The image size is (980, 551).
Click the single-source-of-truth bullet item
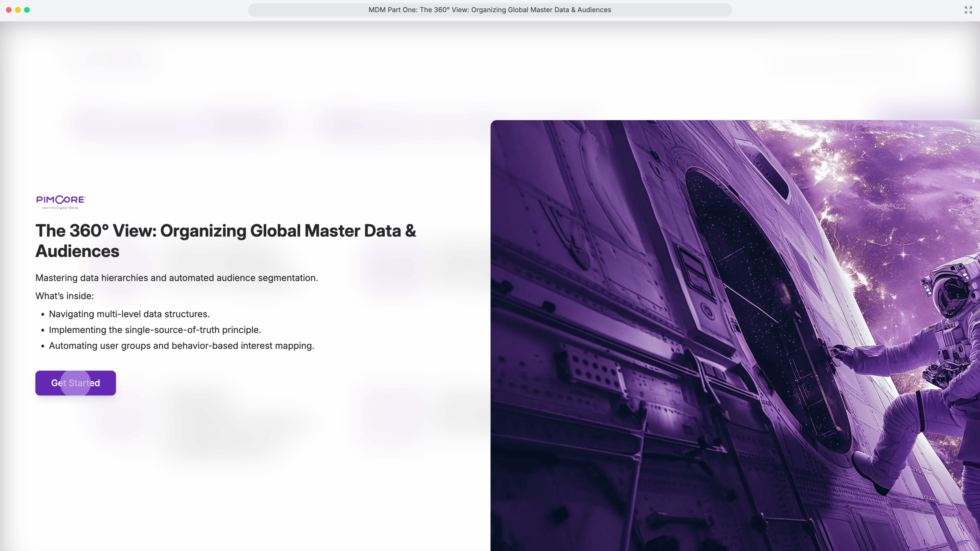pyautogui.click(x=155, y=330)
